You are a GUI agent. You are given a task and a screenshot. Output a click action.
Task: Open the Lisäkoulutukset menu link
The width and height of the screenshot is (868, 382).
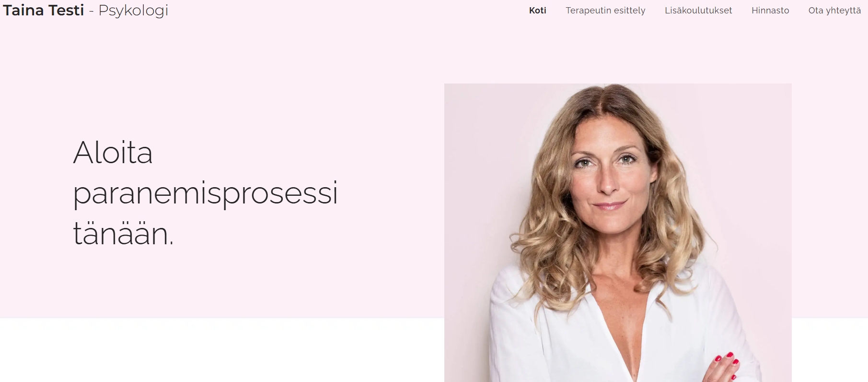coord(698,11)
